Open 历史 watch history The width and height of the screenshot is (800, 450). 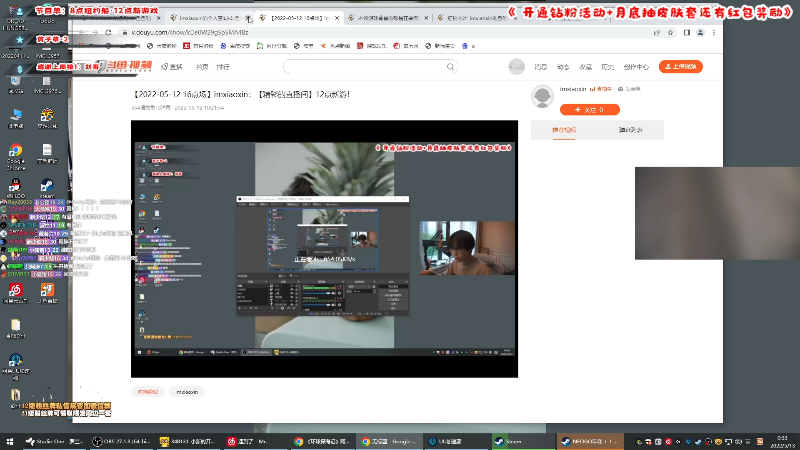607,67
